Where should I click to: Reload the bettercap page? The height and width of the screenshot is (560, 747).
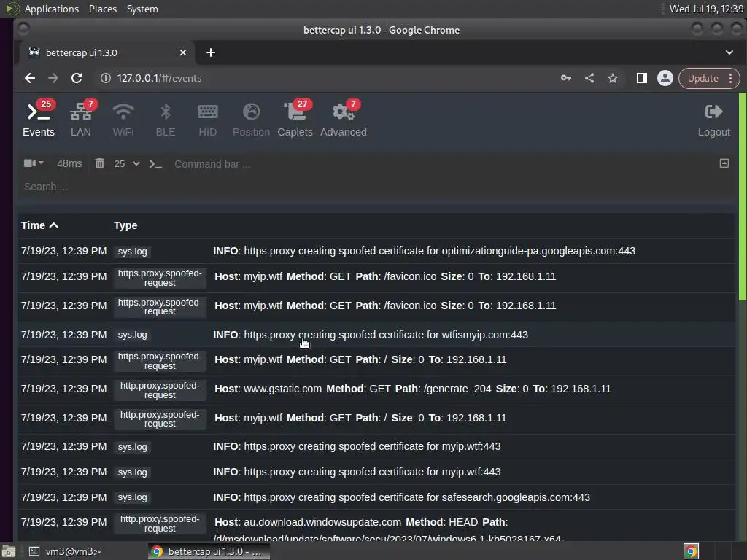[77, 78]
